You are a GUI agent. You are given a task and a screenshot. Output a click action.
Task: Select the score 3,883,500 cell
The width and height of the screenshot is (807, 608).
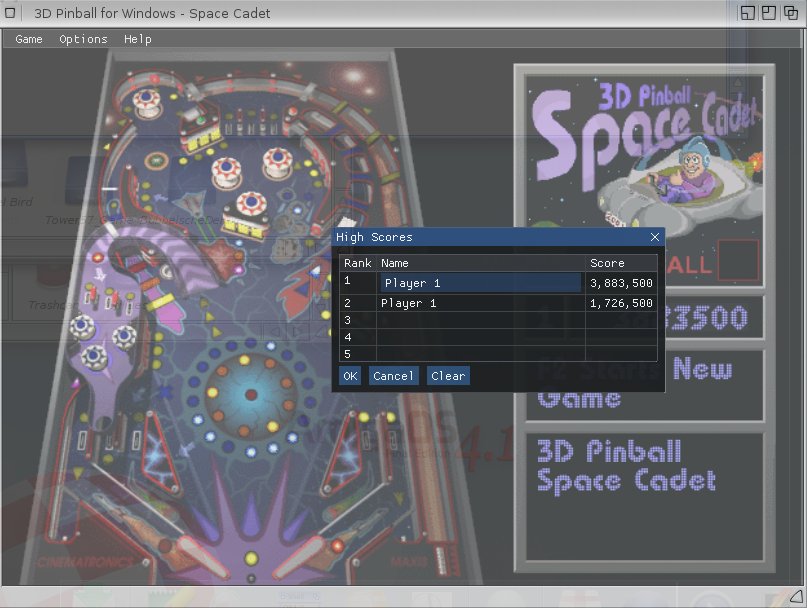click(x=621, y=283)
